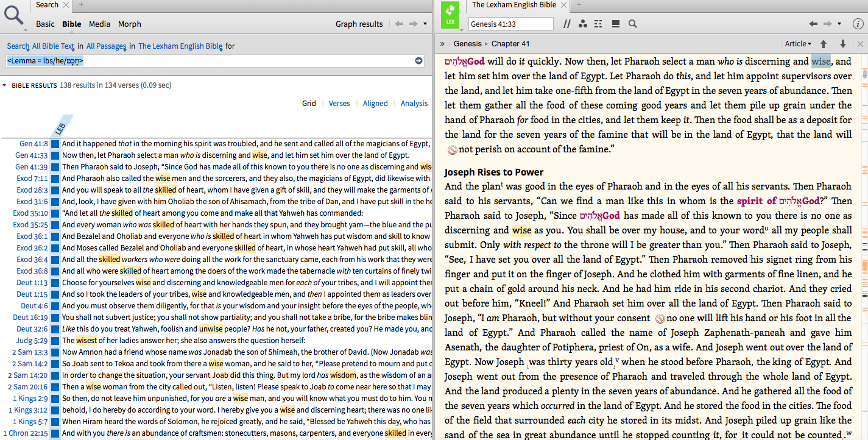Screen dimensions: 868x440
Task: Go forward in Search panel history
Action: (x=414, y=24)
